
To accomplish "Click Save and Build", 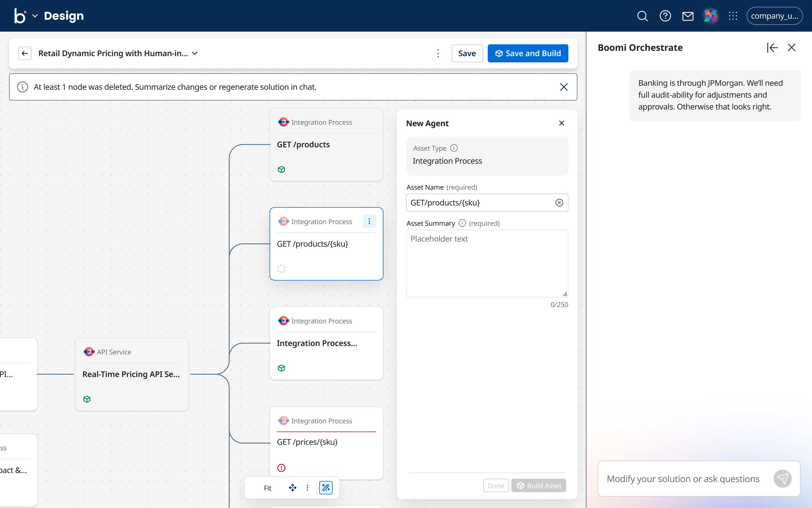I will (528, 53).
